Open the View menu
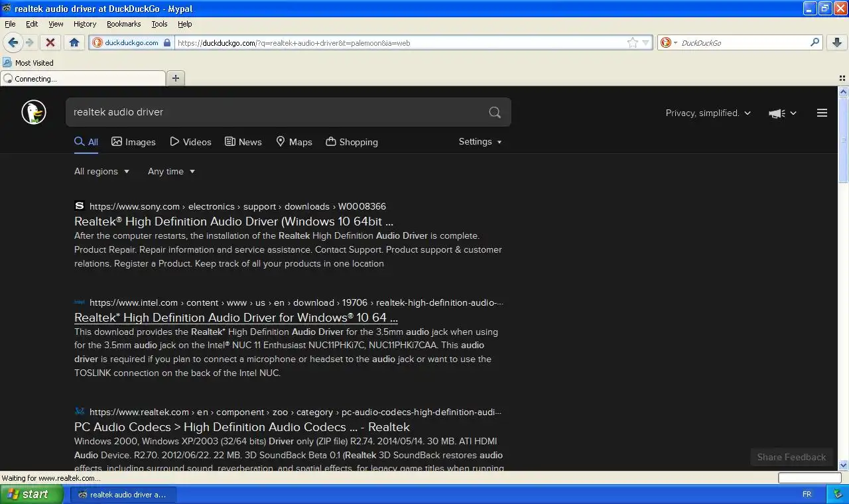 coord(56,24)
